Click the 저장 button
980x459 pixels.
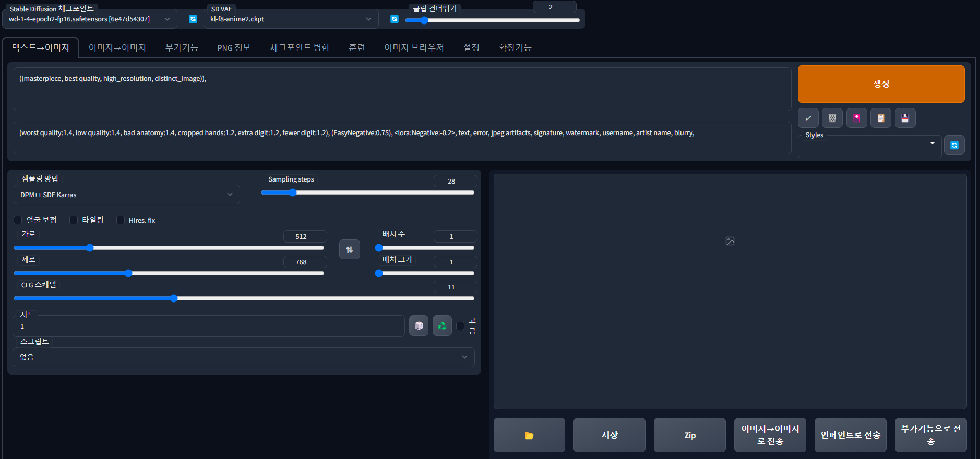coord(609,435)
